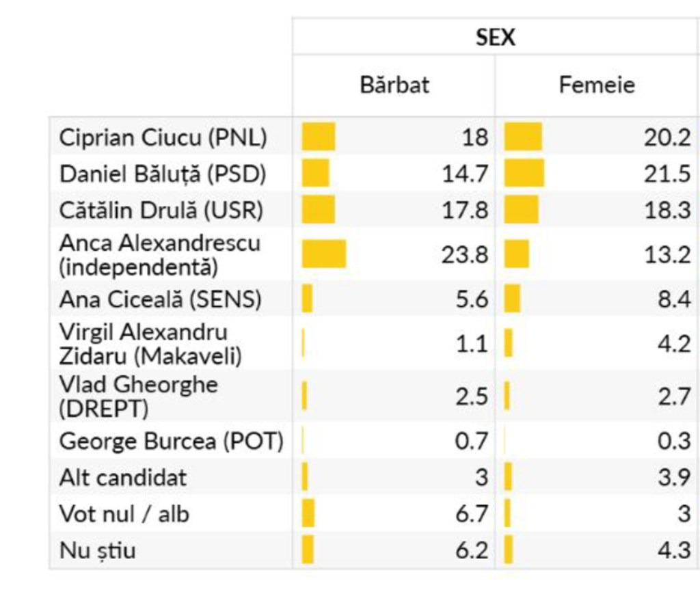Click the Daniel Băluță (PSD) row label
Image resolution: width=700 pixels, height=594 pixels.
tap(162, 174)
